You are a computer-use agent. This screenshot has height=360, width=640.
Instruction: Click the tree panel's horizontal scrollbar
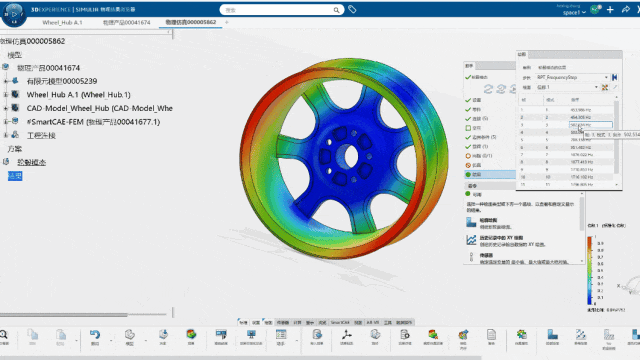click(x=64, y=315)
